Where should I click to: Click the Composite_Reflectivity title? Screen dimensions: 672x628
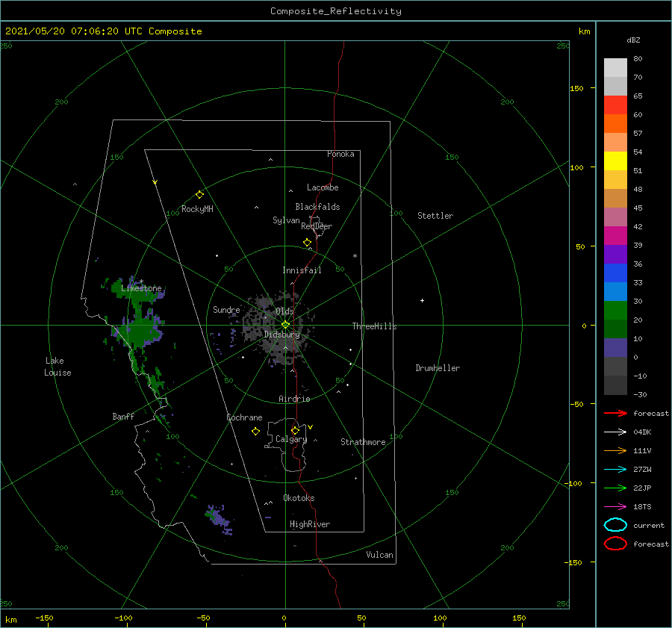tap(335, 11)
